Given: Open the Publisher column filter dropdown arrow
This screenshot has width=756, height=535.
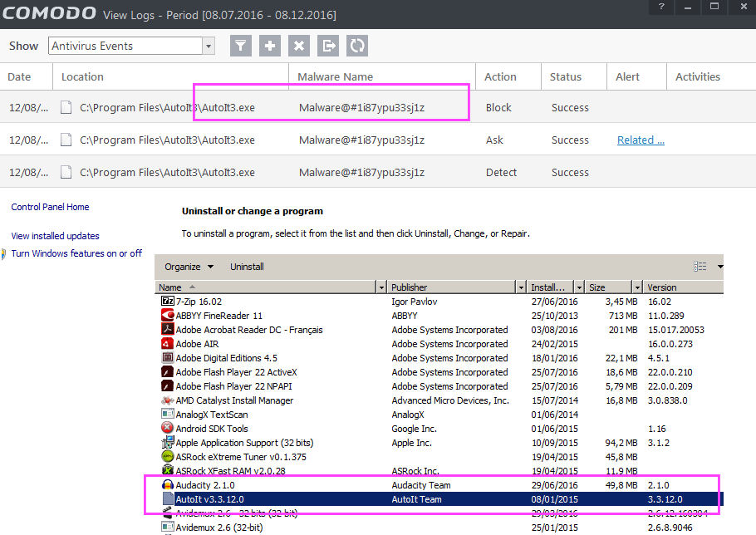Looking at the screenshot, I should tap(521, 287).
